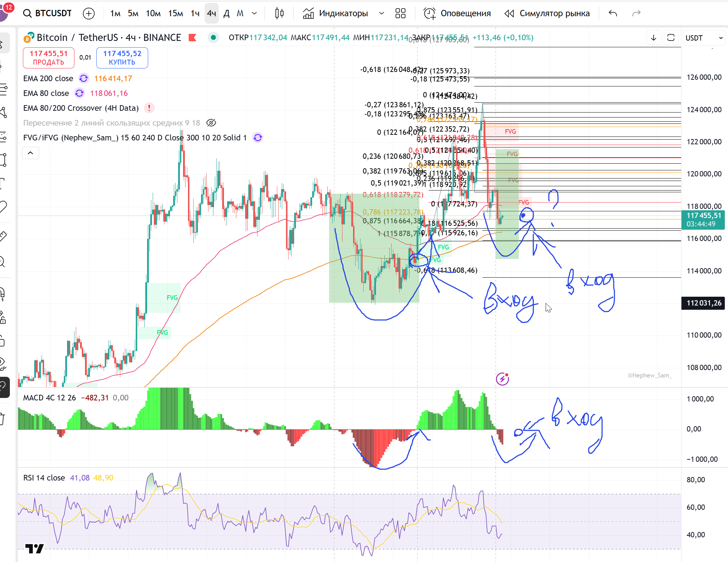Switch to the 1м timeframe

(x=115, y=13)
